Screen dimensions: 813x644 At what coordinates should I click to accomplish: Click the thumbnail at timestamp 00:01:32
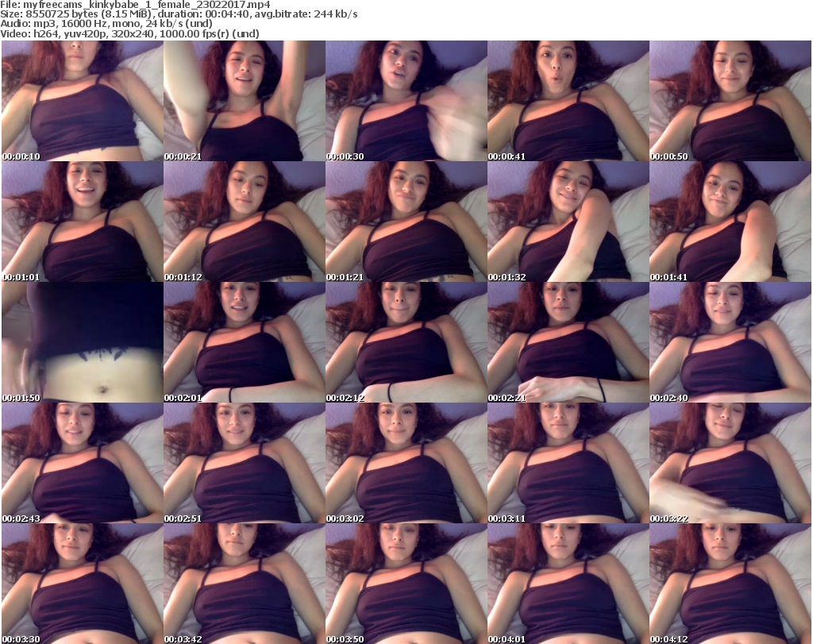click(x=568, y=222)
